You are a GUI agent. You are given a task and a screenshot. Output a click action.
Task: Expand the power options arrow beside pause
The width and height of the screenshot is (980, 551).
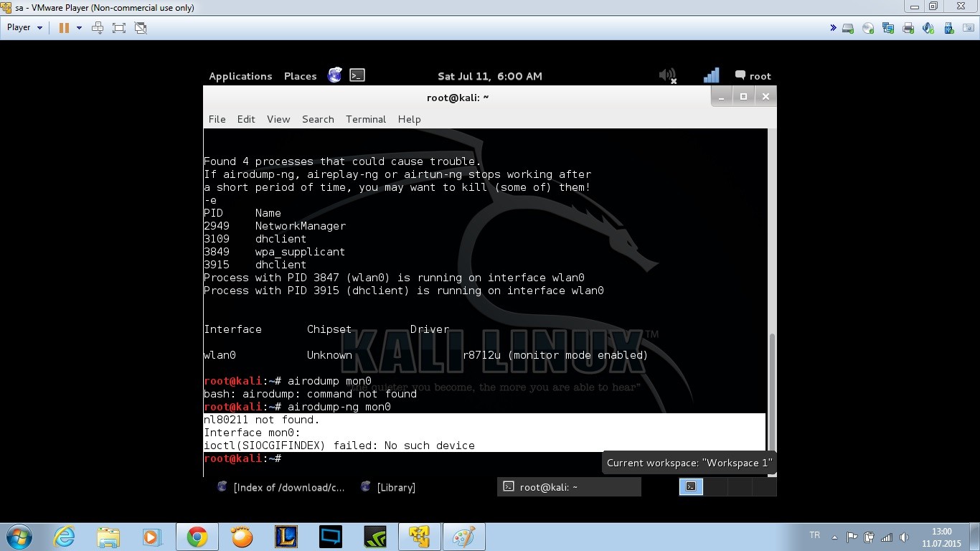[79, 27]
